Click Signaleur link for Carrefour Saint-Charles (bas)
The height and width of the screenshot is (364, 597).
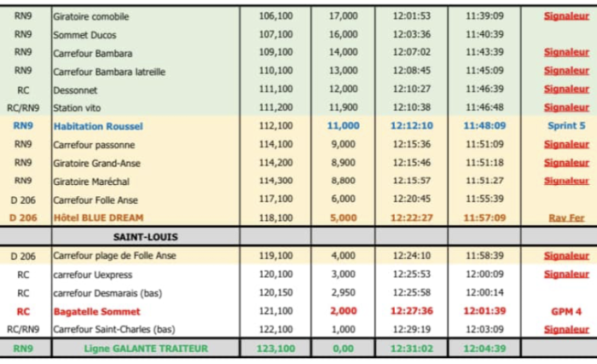point(566,329)
